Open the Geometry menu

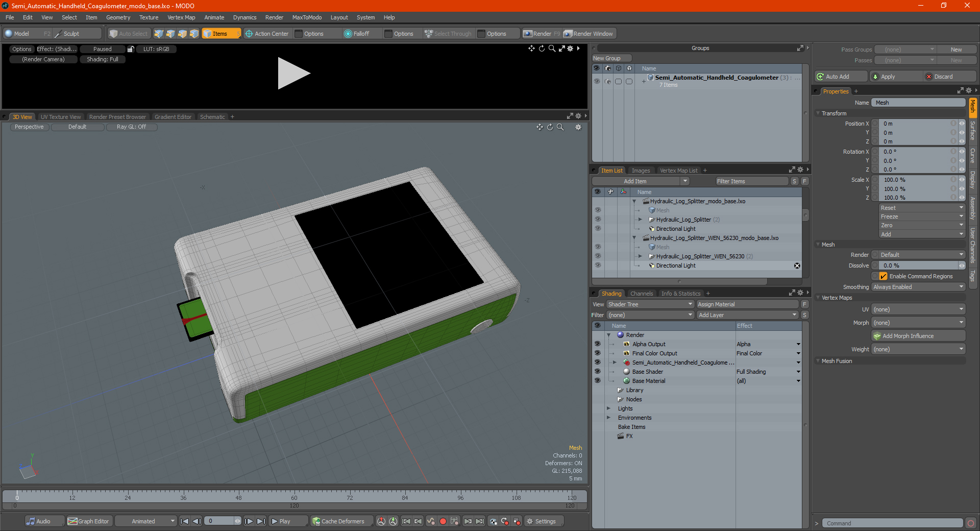118,17
